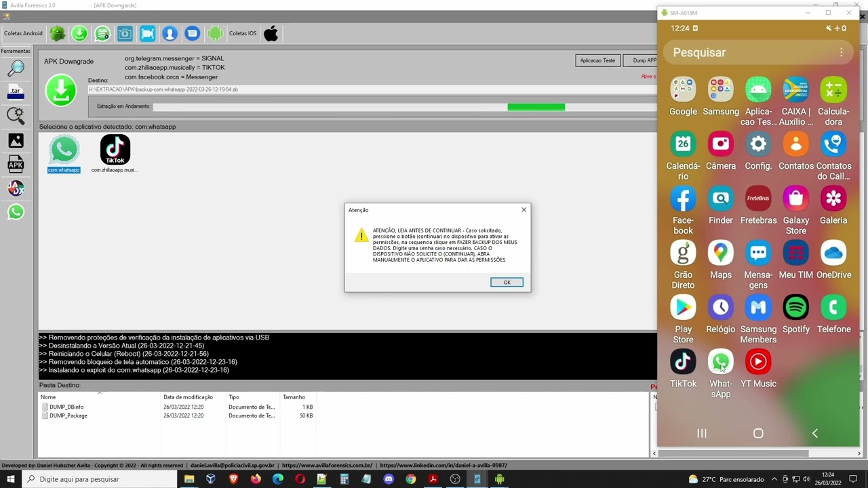Open the magnifier with gear tool
This screenshot has height=488, width=868.
[16, 115]
